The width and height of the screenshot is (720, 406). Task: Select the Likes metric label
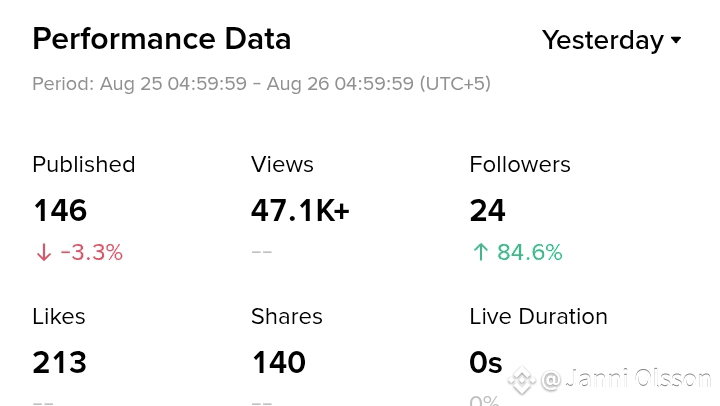pyautogui.click(x=59, y=316)
